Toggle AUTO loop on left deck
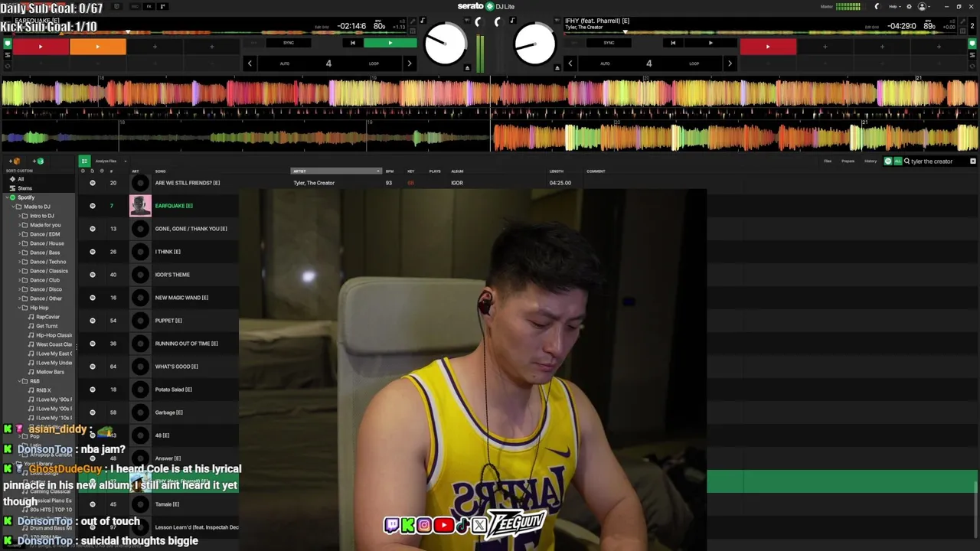Image resolution: width=980 pixels, height=551 pixels. coord(285,64)
